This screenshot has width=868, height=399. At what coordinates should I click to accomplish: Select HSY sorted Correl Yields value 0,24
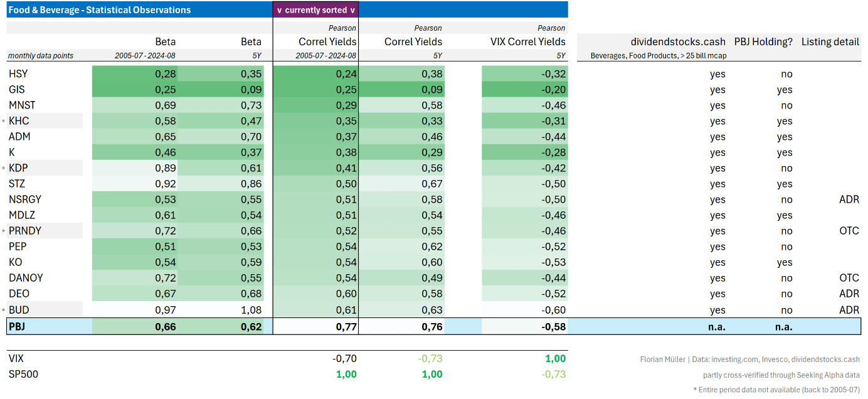pos(346,74)
